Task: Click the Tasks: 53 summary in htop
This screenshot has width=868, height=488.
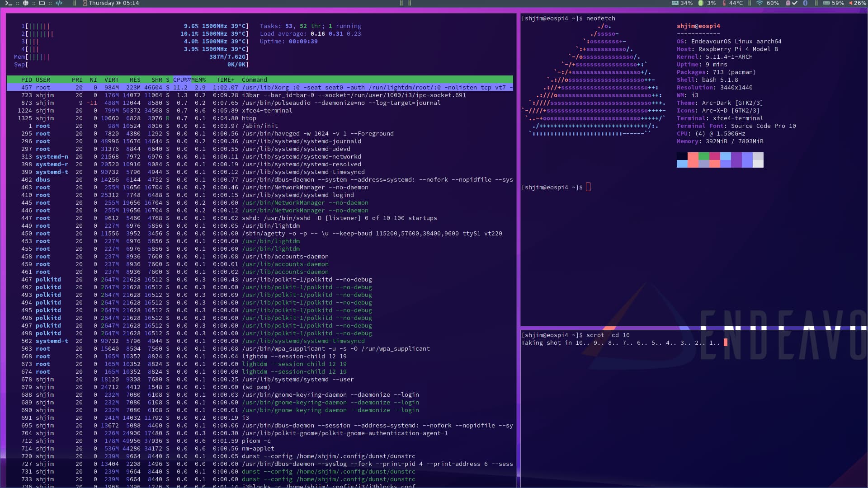Action: point(310,26)
